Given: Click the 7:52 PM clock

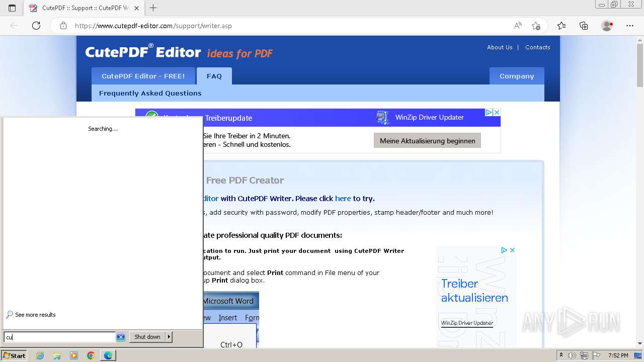Looking at the screenshot, I should (x=618, y=355).
